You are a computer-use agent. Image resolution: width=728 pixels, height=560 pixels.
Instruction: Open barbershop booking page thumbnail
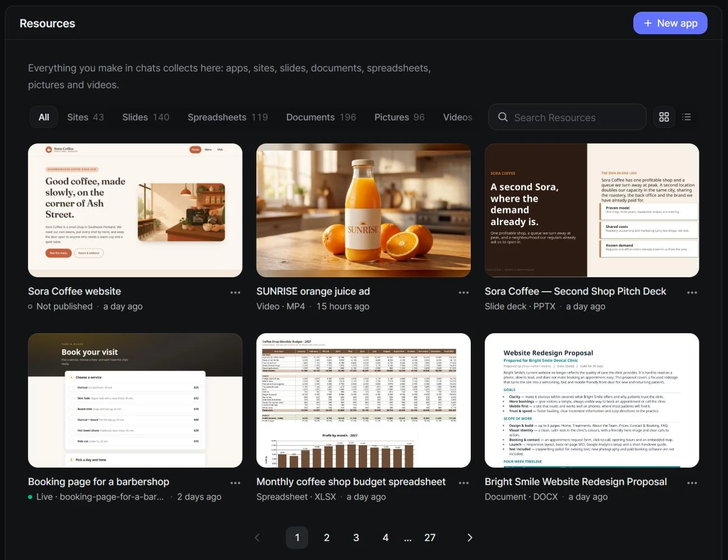click(135, 400)
